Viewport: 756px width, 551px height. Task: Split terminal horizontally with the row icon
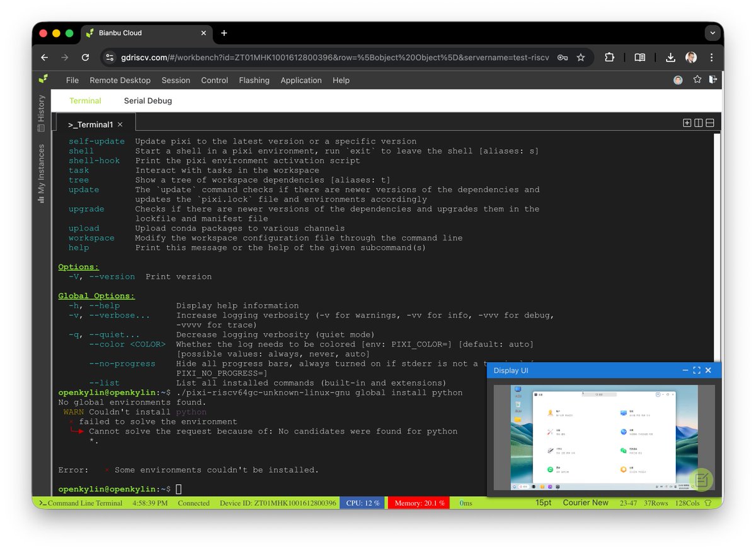pos(710,123)
